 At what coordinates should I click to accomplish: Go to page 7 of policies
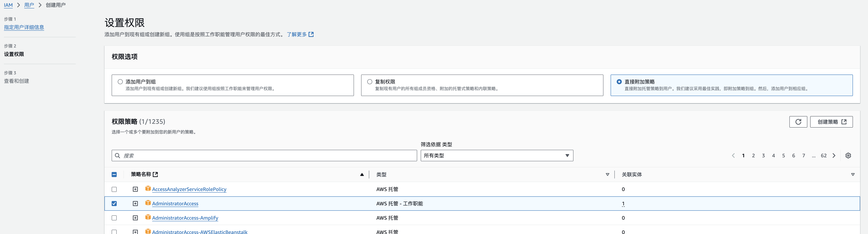pos(804,155)
